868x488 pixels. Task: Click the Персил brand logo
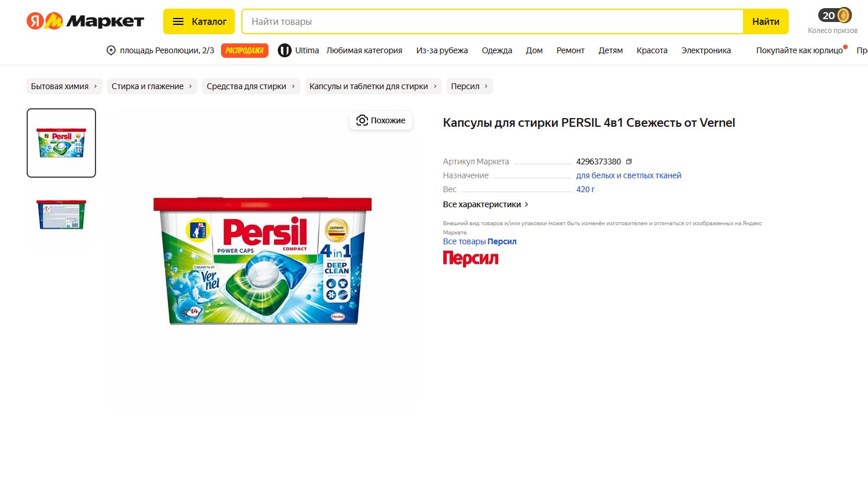tap(470, 258)
